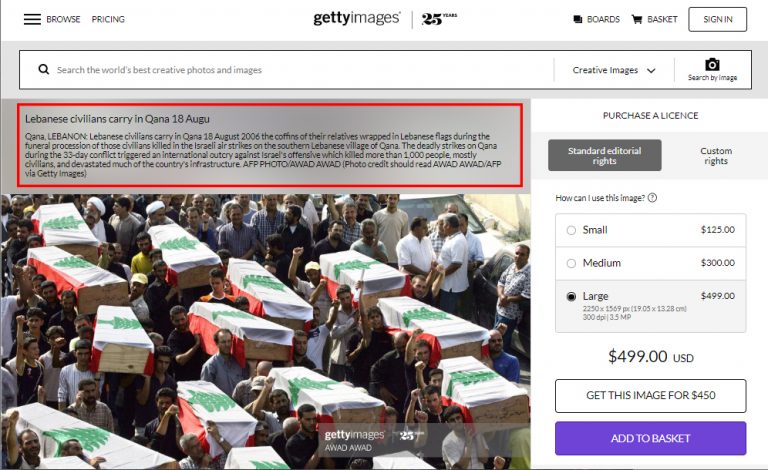Click Add to Basket button
The width and height of the screenshot is (768, 470).
[x=650, y=438]
